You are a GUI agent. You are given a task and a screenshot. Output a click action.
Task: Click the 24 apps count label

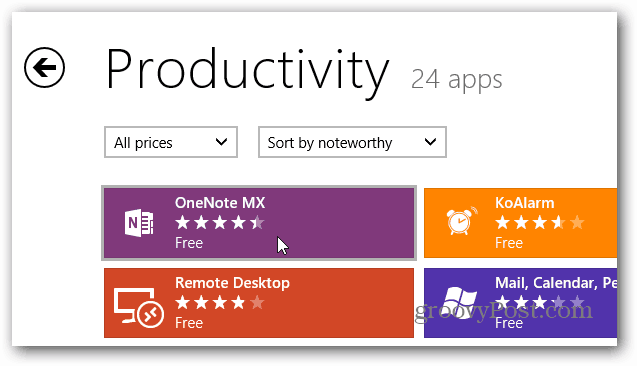pyautogui.click(x=457, y=79)
